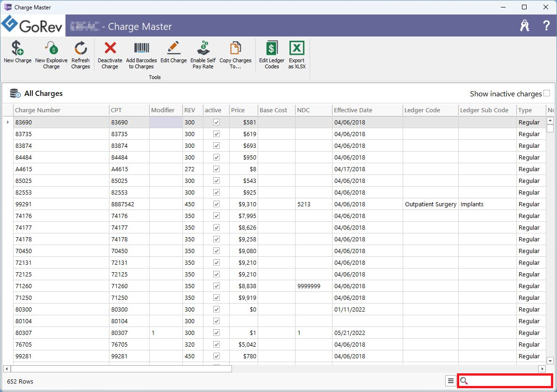Click the horizontal scrollbar thumb

coord(122,369)
